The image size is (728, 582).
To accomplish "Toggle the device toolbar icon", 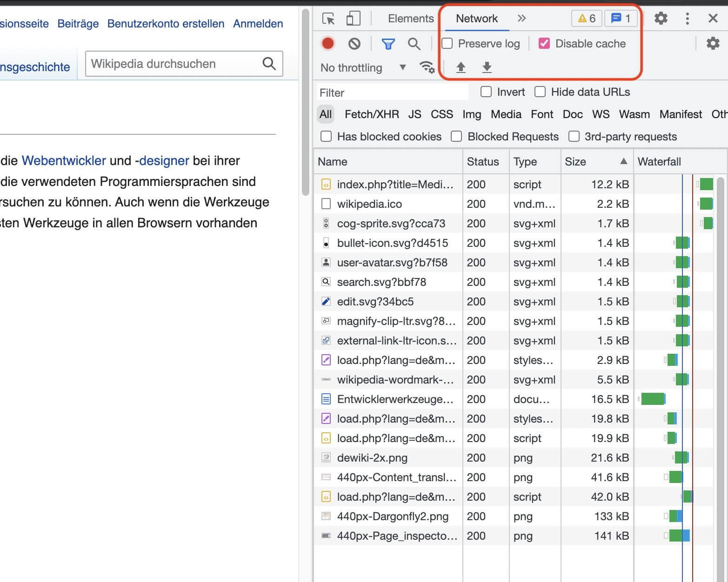I will click(353, 19).
